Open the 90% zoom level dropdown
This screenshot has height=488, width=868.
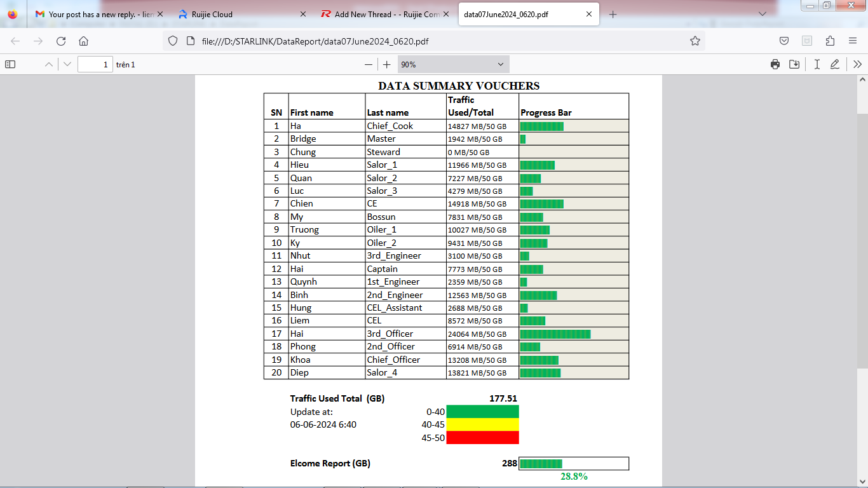tap(453, 64)
